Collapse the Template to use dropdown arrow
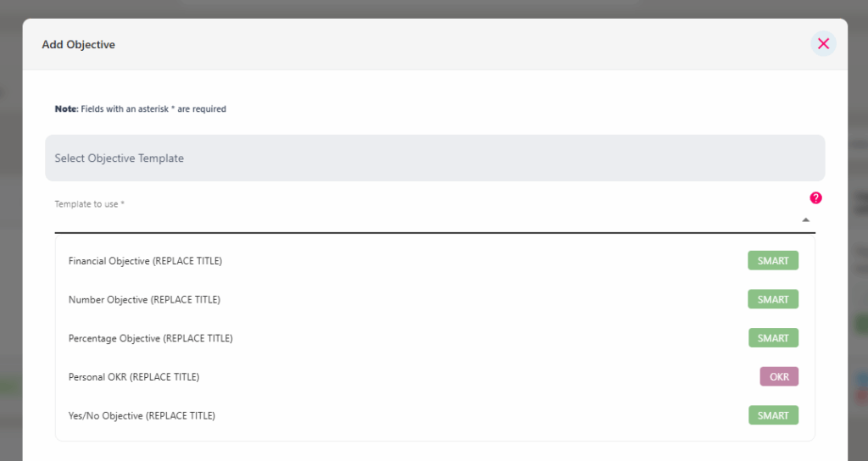 click(805, 219)
